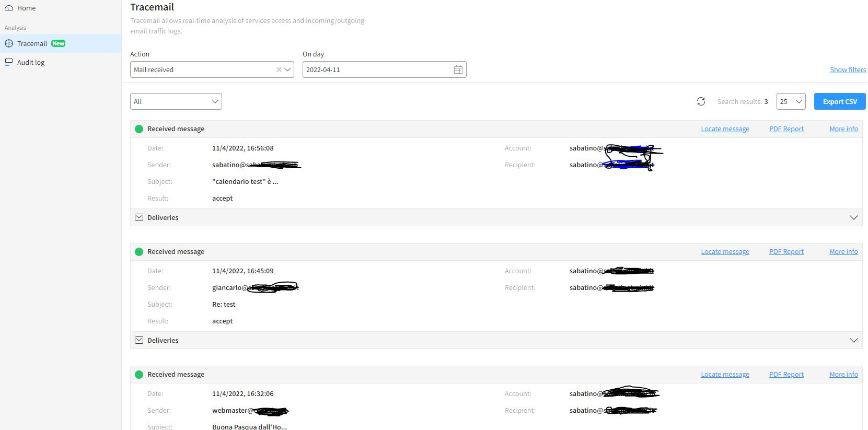Viewport: 868px width, 430px height.
Task: Change results per page from 25
Action: (791, 101)
